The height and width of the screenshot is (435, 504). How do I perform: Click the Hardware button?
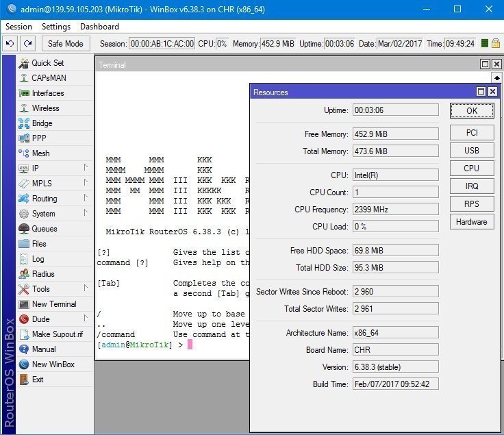click(472, 222)
